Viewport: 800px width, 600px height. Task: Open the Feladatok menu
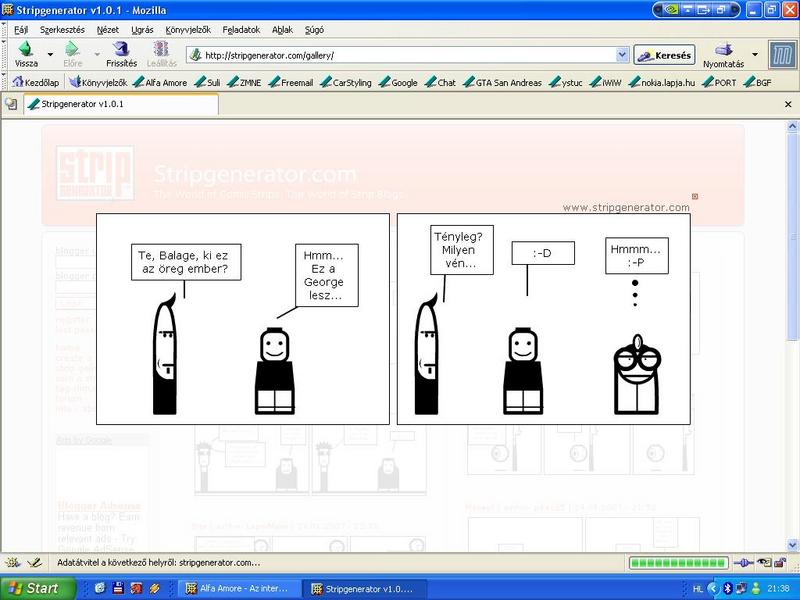(241, 30)
